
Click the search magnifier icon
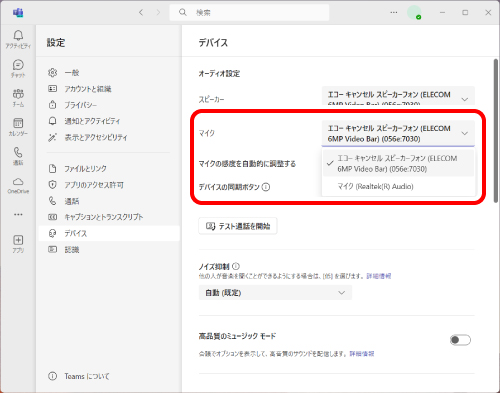(x=183, y=12)
